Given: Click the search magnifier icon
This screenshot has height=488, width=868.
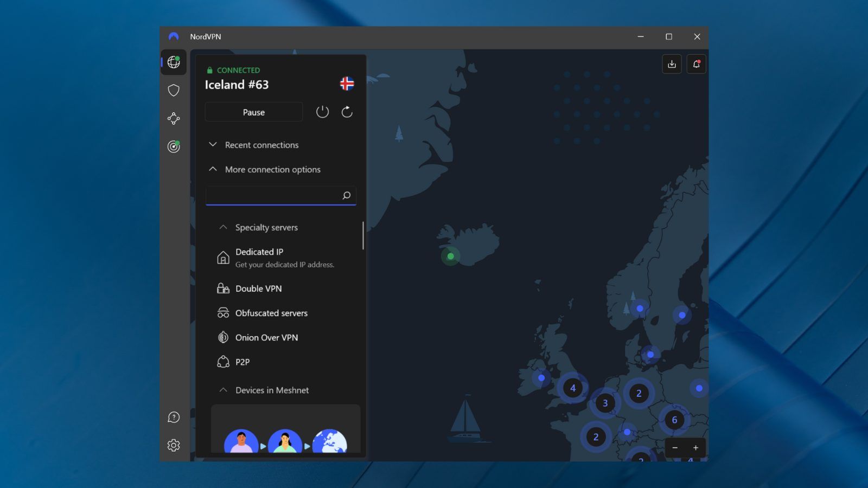Looking at the screenshot, I should pos(346,195).
